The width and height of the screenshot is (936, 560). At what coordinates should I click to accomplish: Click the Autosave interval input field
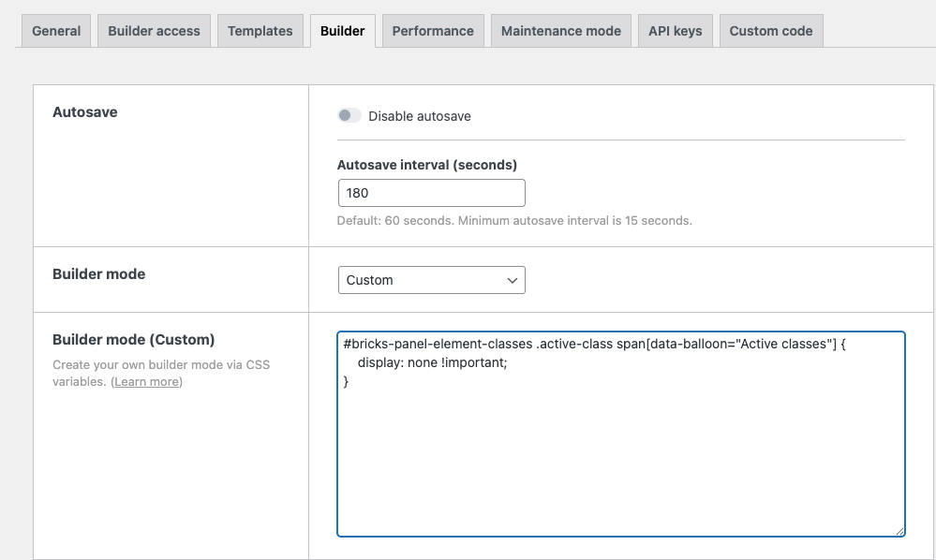(432, 193)
